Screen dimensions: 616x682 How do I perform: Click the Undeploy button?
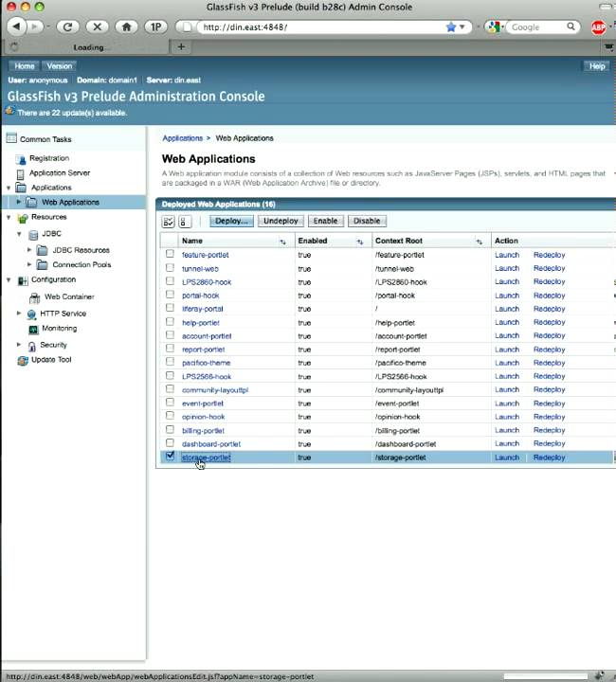point(281,221)
